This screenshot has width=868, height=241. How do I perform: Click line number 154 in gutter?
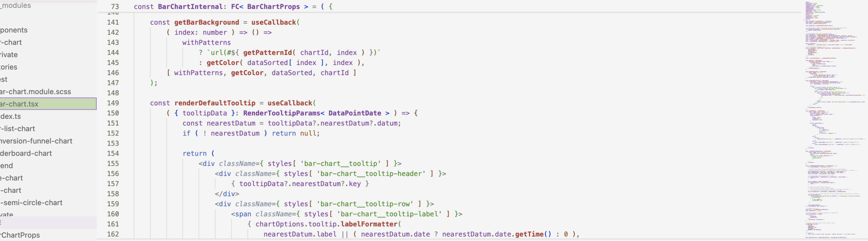113,154
